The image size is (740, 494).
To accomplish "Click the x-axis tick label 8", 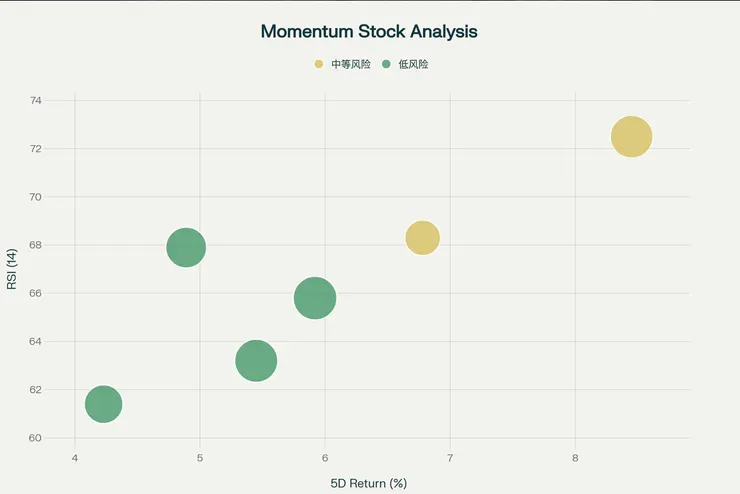I will (x=575, y=458).
